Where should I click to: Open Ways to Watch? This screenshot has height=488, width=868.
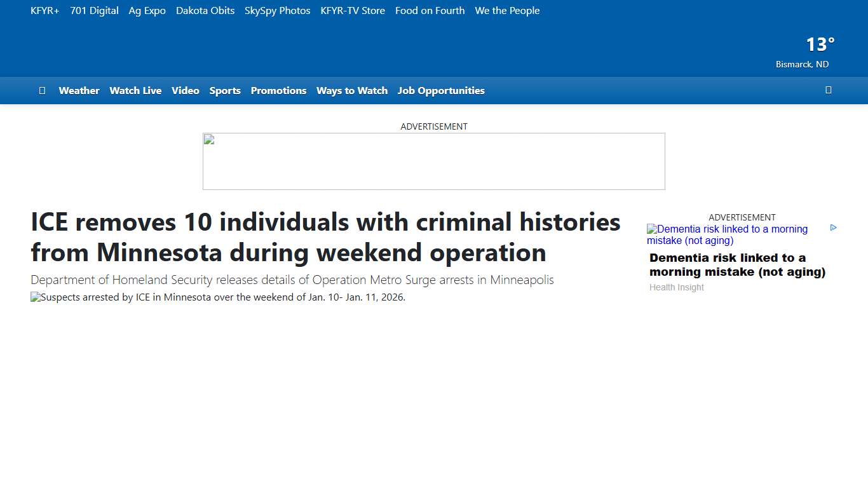(351, 90)
